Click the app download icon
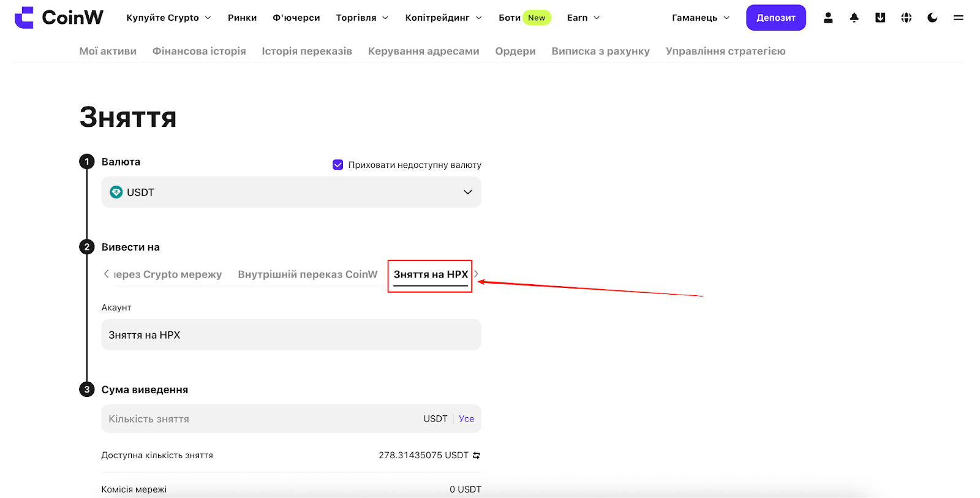Viewport: 980px width, 498px height. (880, 18)
